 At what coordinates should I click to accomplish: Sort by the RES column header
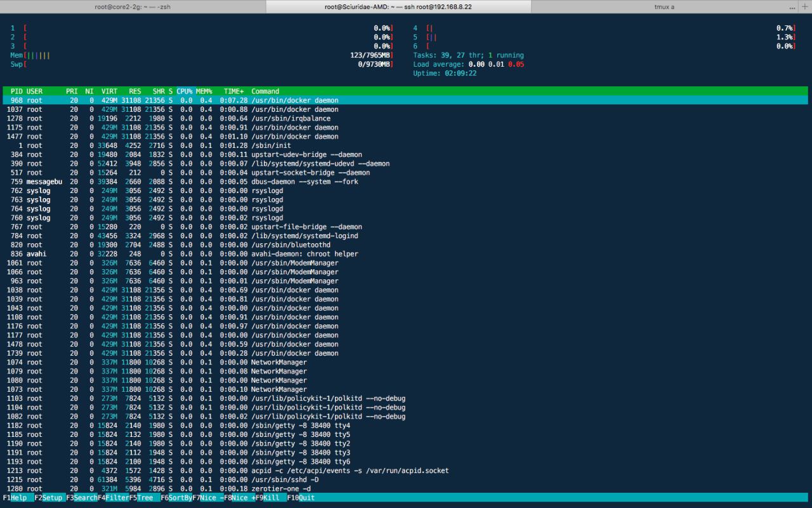[x=134, y=91]
